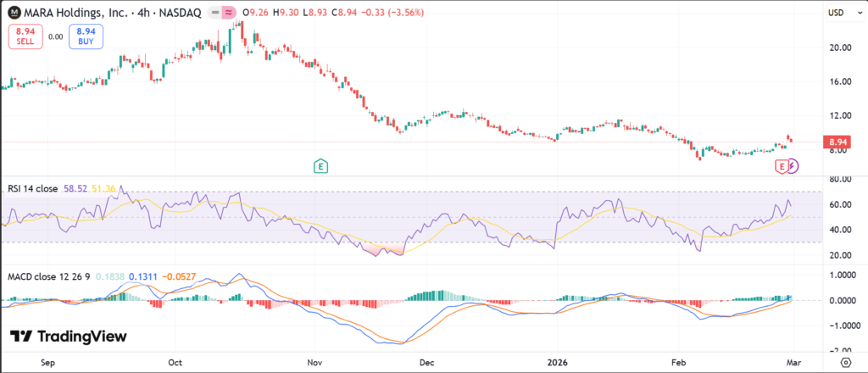Click the TradingView logo

[68, 337]
